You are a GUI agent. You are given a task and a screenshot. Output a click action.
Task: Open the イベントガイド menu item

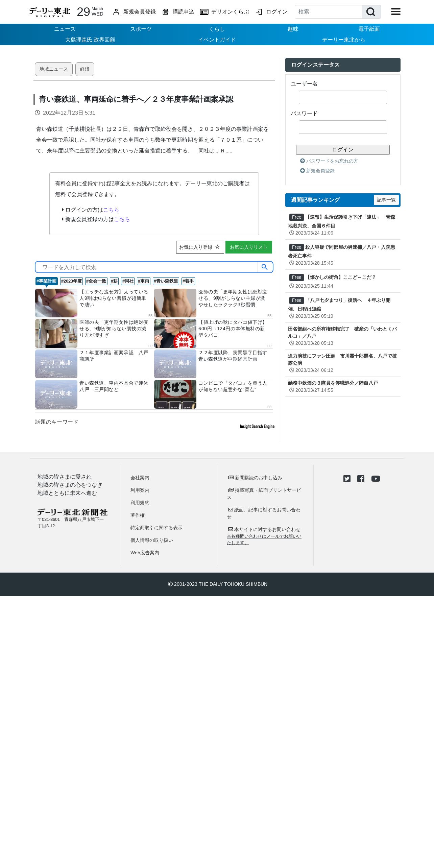[217, 40]
